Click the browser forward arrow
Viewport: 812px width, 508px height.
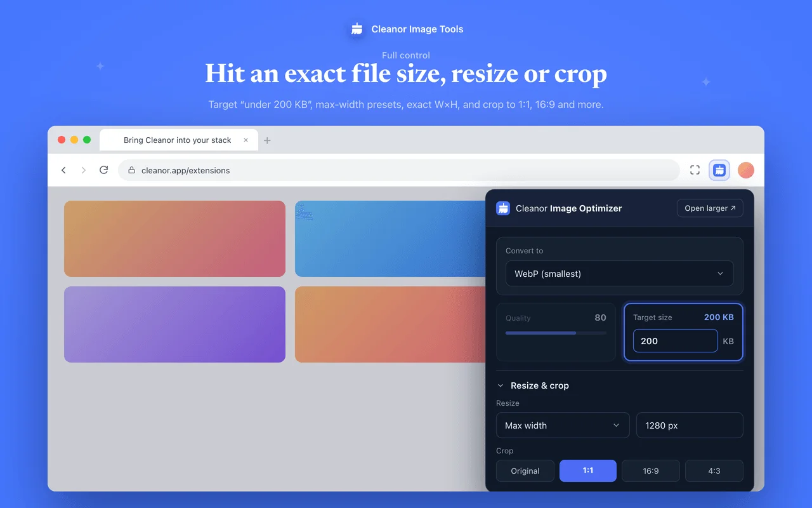(84, 170)
